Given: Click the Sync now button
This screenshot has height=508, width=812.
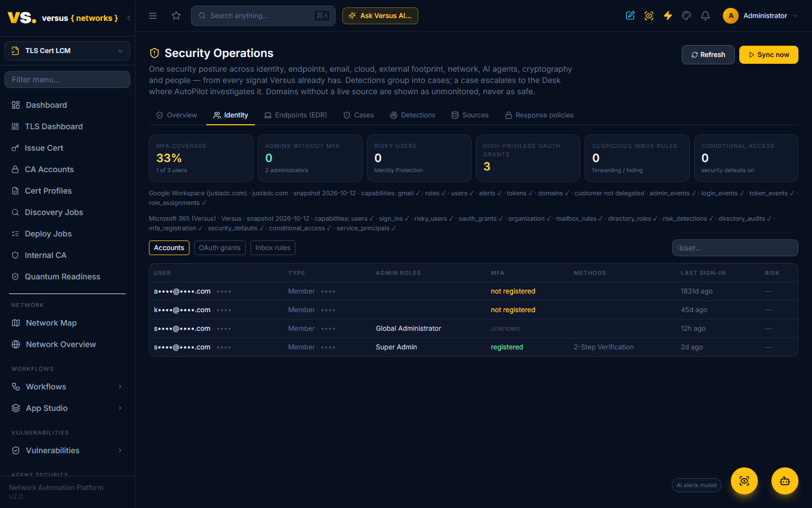Looking at the screenshot, I should click(769, 55).
